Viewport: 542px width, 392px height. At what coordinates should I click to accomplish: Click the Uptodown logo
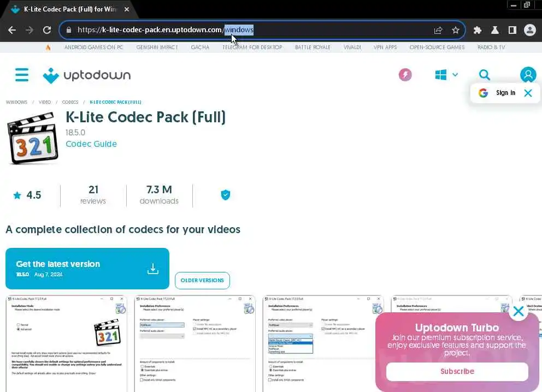tap(87, 75)
